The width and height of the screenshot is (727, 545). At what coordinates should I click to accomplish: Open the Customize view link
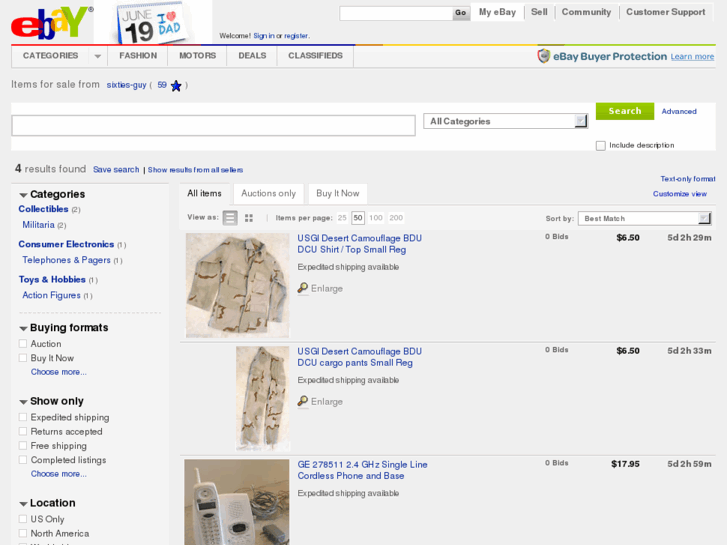(679, 194)
